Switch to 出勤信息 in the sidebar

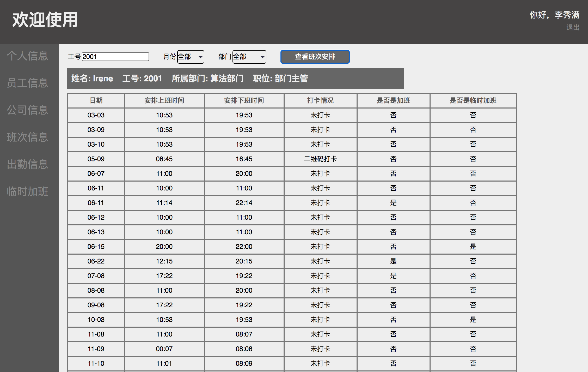(27, 164)
